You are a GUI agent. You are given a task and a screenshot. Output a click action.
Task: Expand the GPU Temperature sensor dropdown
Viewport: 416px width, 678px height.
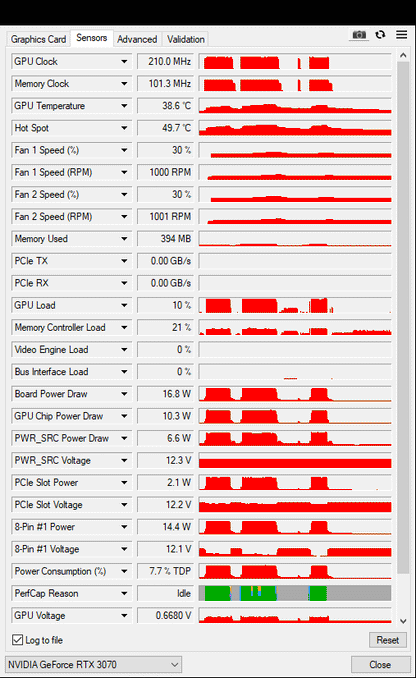124,106
